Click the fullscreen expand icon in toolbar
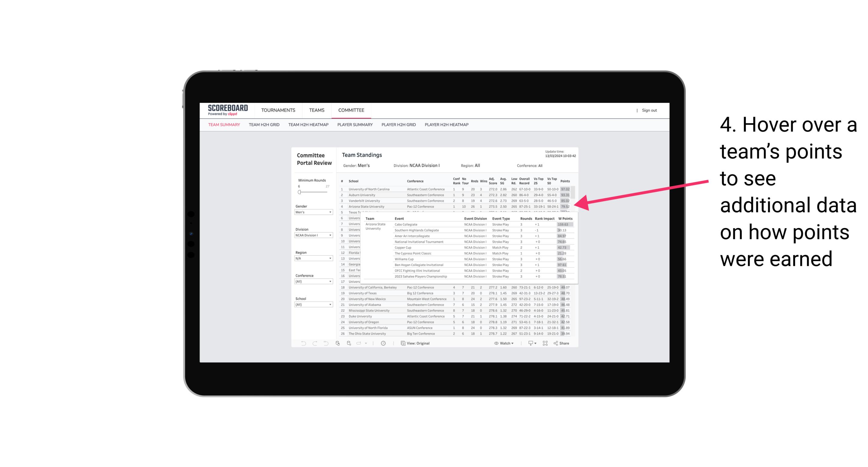 coord(545,343)
